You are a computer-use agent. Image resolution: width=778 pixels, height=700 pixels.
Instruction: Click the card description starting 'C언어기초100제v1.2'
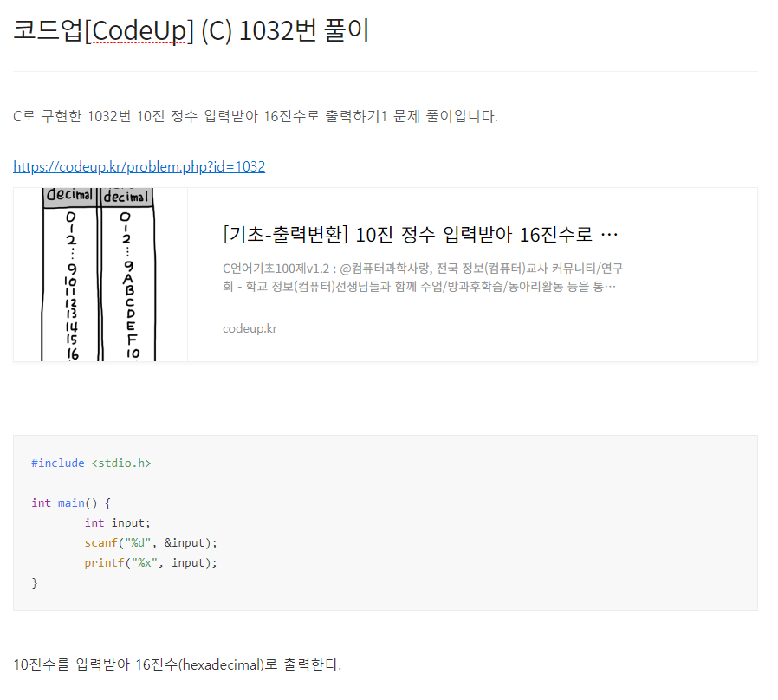pos(423,277)
